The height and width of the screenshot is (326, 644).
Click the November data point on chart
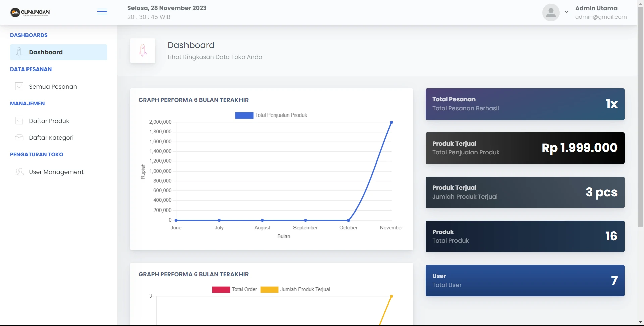click(x=391, y=122)
